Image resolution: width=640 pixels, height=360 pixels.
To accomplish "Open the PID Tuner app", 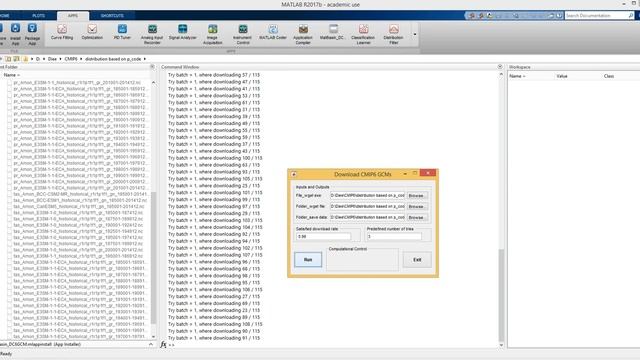I will tap(122, 32).
